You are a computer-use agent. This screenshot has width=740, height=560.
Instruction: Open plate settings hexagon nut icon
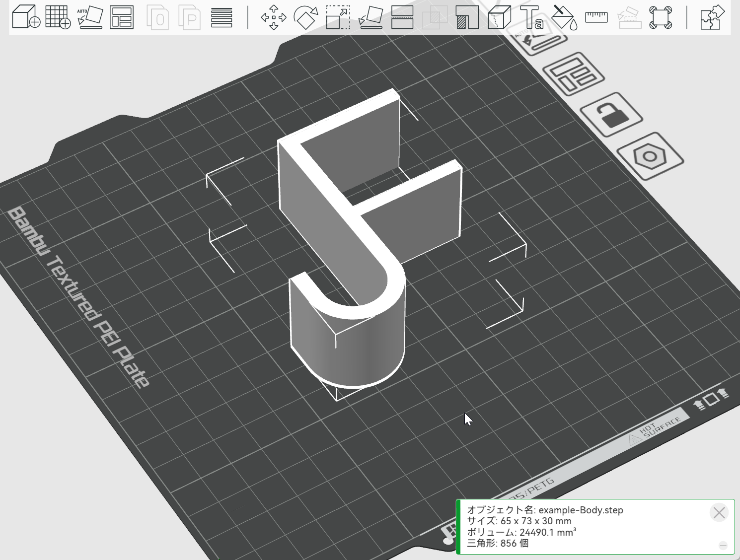coord(650,157)
